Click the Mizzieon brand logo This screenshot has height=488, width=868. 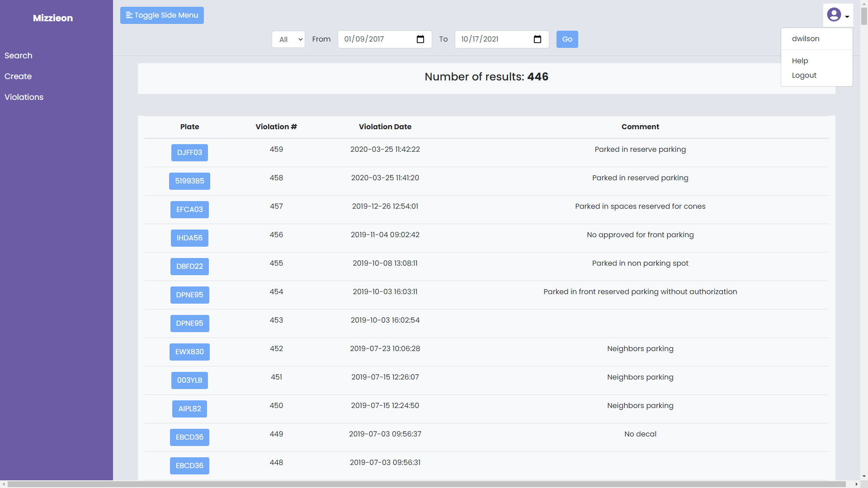[53, 18]
